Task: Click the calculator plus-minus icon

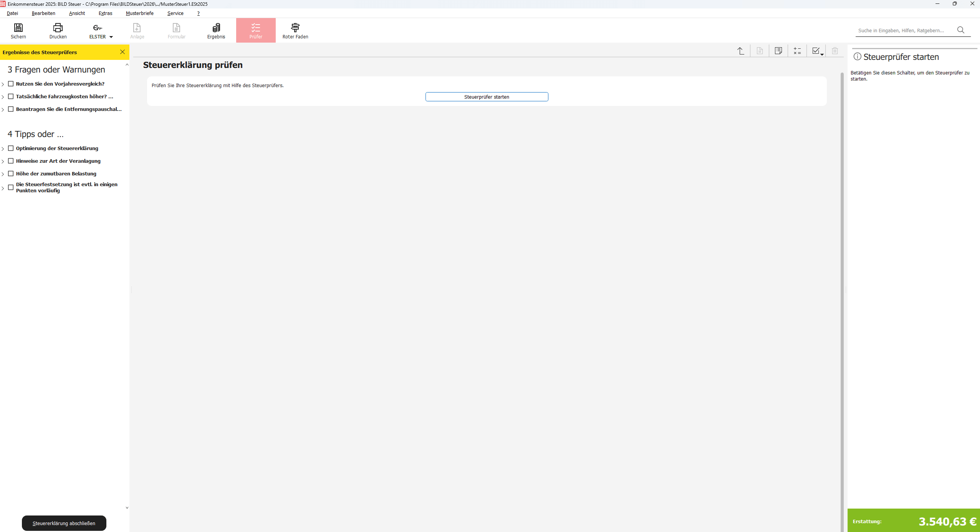Action: pos(797,51)
